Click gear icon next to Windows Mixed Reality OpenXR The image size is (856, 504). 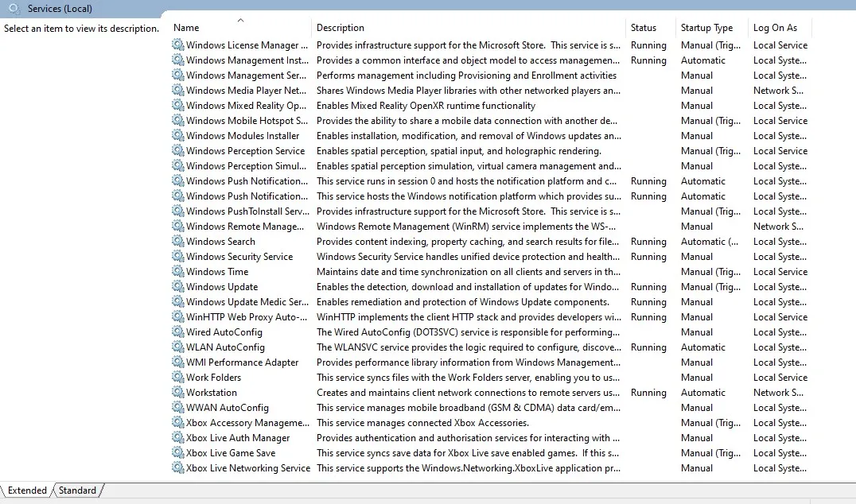coord(178,105)
